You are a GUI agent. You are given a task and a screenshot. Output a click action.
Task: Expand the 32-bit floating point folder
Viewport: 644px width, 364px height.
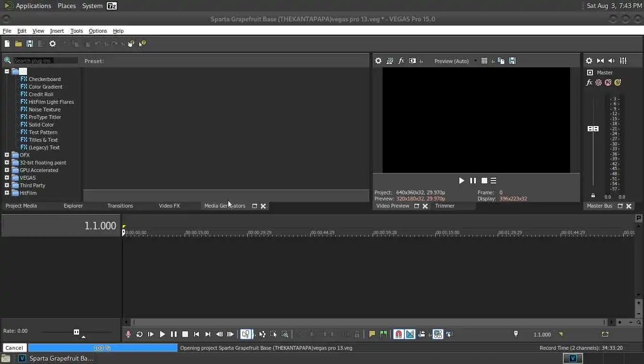7,163
